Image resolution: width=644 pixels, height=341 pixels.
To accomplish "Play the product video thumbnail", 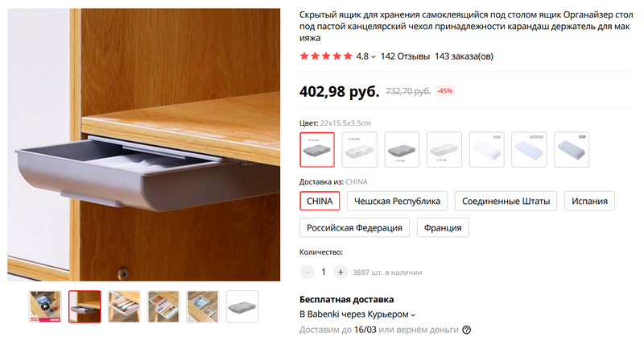I will tap(45, 306).
